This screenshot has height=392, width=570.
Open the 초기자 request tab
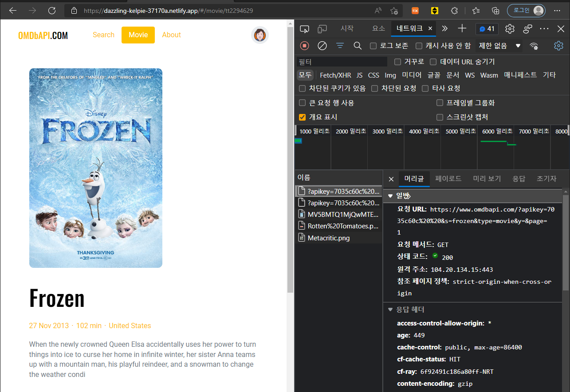[x=546, y=179]
